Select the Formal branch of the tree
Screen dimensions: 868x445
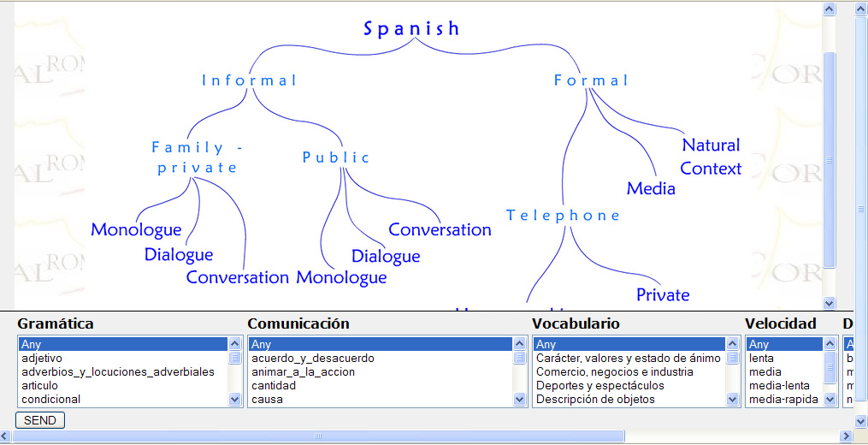pyautogui.click(x=591, y=80)
